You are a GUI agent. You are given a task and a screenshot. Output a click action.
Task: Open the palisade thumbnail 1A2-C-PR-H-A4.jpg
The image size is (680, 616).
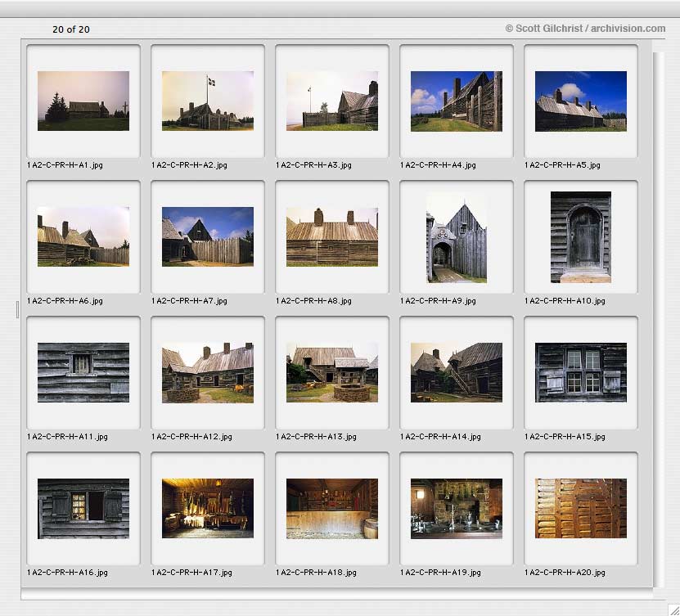pyautogui.click(x=457, y=101)
